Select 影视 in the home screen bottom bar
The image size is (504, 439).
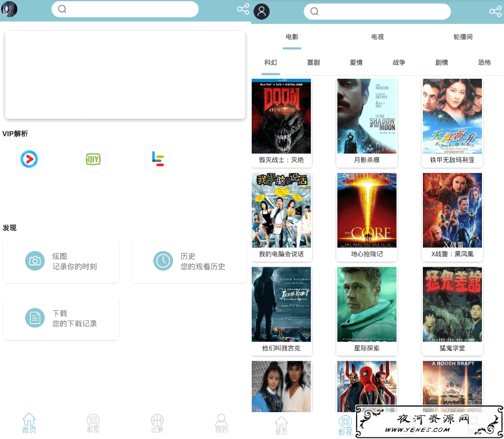pos(93,423)
